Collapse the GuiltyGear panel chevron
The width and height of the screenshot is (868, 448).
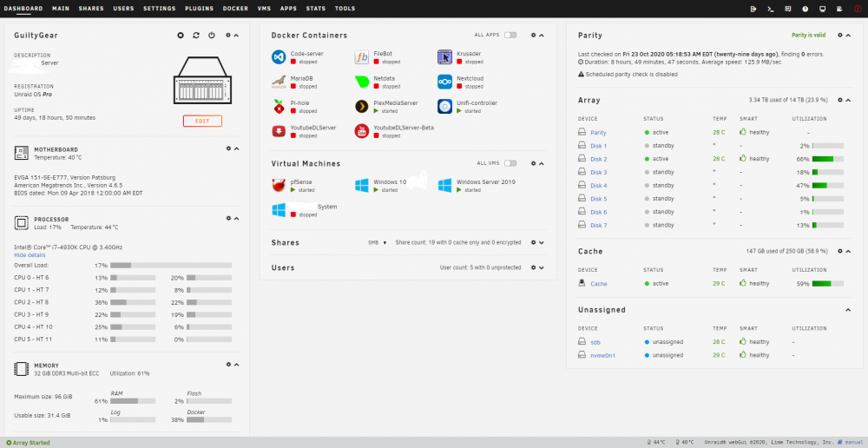(236, 36)
